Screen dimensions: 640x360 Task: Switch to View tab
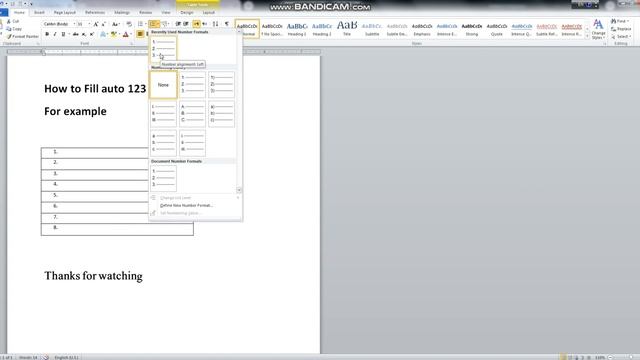[x=166, y=13]
